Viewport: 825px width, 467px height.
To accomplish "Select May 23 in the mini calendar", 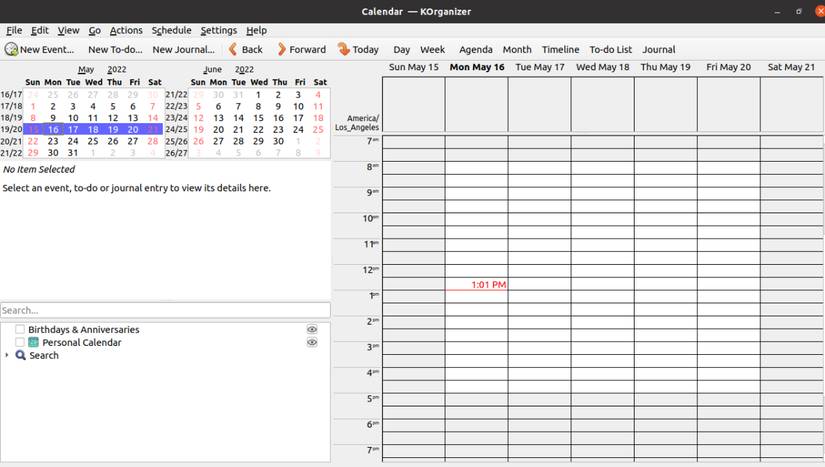I will coord(53,141).
